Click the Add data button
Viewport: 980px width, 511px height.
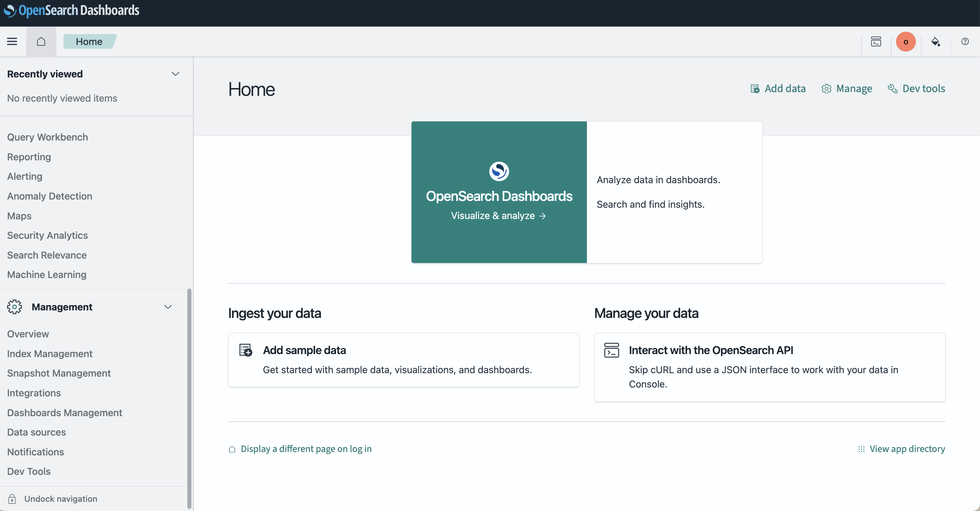click(778, 88)
